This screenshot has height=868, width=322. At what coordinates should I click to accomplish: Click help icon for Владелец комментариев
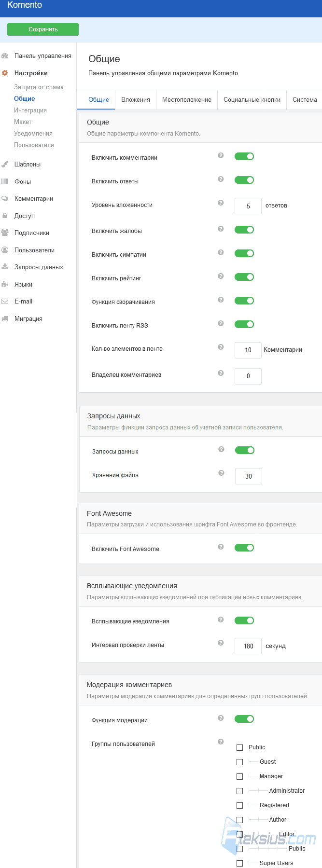(x=221, y=373)
